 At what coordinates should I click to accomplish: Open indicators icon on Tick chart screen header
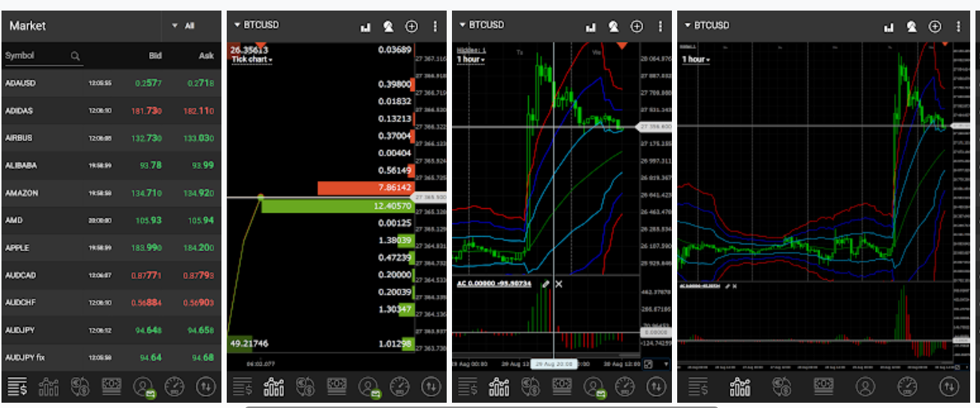389,26
